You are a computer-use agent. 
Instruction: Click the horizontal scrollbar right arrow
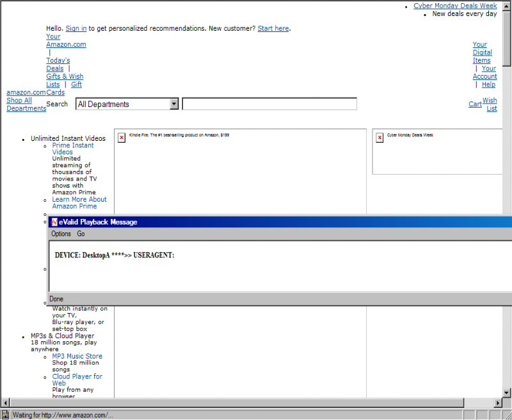coord(498,403)
